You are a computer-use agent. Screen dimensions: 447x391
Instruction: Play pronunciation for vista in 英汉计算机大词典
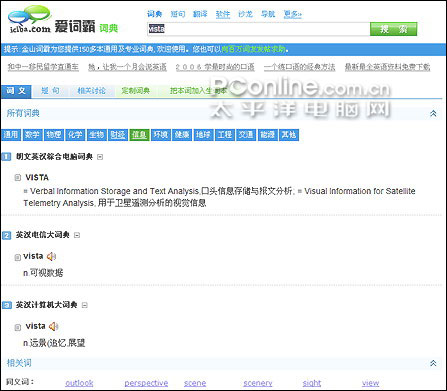click(x=54, y=326)
